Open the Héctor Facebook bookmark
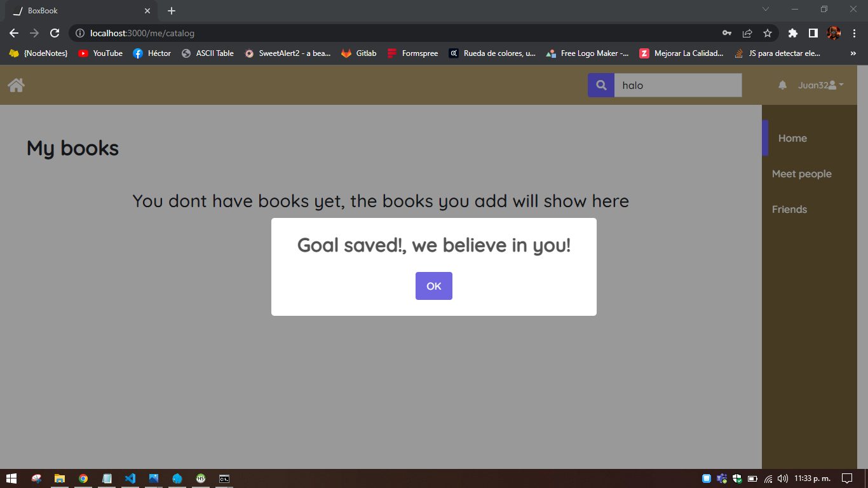The width and height of the screenshot is (868, 488). click(152, 53)
